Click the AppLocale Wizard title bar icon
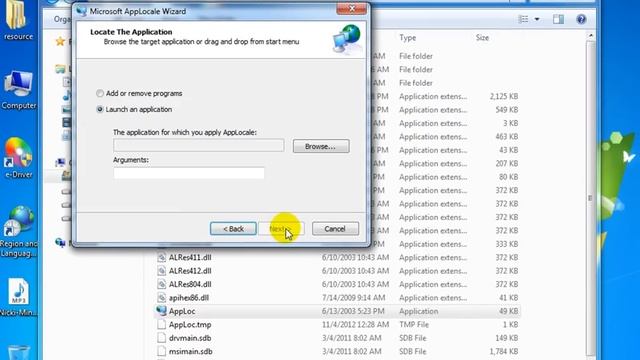The image size is (640, 360). tap(82, 11)
